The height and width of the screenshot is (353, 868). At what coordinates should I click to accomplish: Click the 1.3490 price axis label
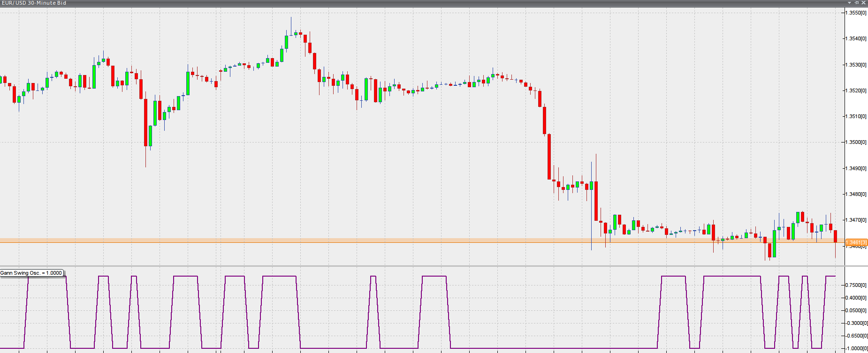856,168
